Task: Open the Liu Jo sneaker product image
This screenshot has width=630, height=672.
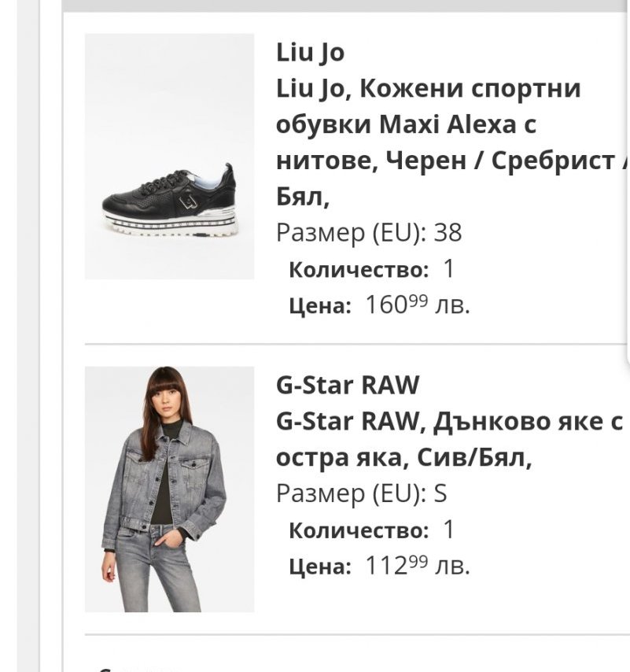Action: (x=169, y=156)
